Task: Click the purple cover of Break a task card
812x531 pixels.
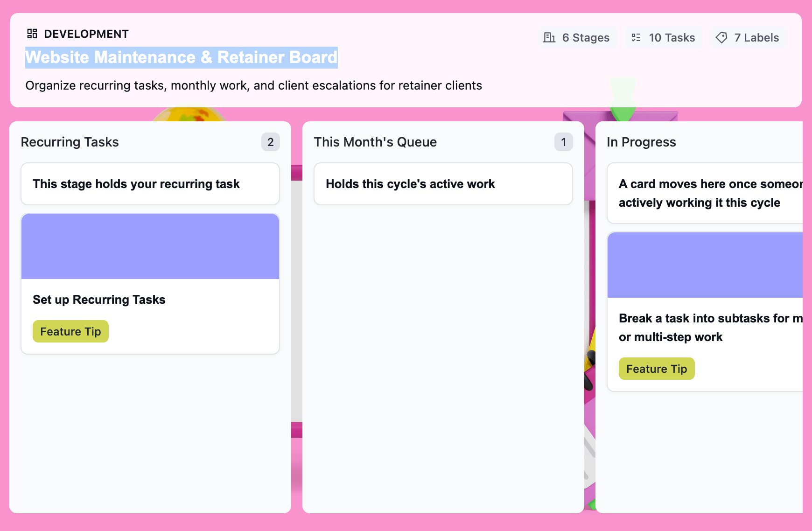Action: [705, 265]
